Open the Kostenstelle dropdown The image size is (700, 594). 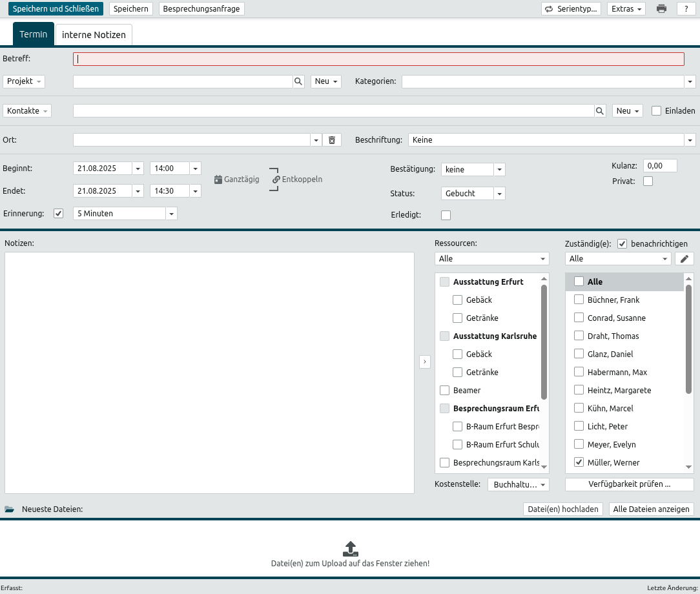click(519, 484)
